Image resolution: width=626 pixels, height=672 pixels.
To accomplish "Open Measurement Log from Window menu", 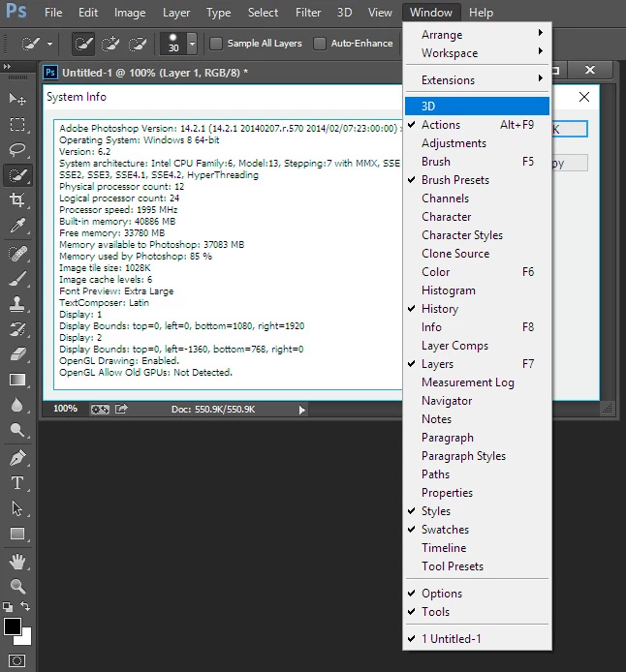I will pos(477,382).
